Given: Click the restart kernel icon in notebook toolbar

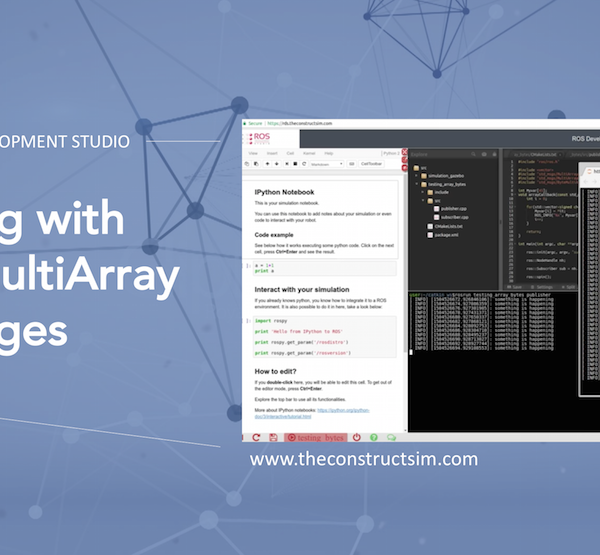Looking at the screenshot, I should click(x=304, y=164).
